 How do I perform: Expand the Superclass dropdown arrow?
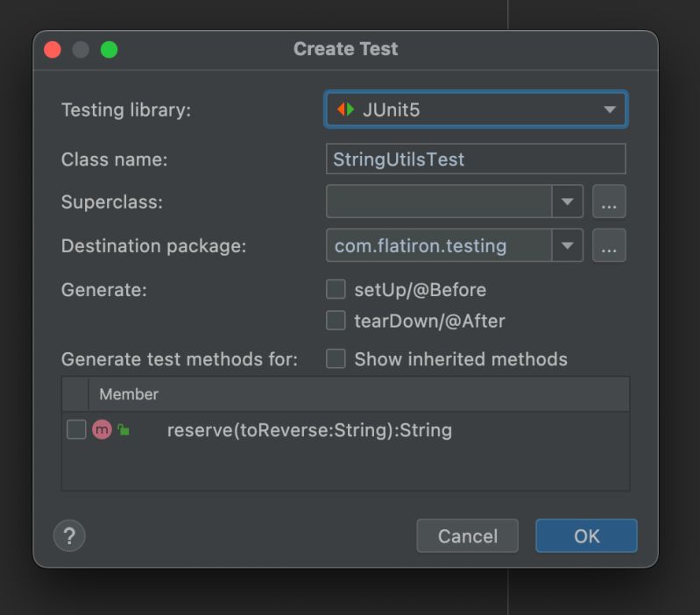(x=568, y=201)
